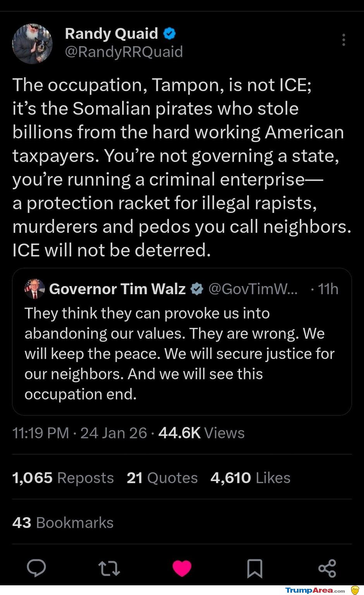Open the share options icon
The height and width of the screenshot is (595, 364).
pyautogui.click(x=327, y=569)
